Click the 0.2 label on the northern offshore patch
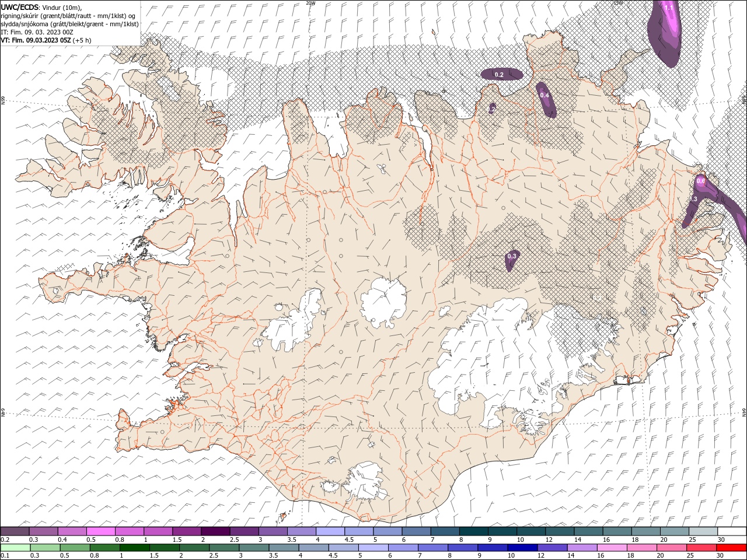The image size is (747, 560). [x=499, y=75]
